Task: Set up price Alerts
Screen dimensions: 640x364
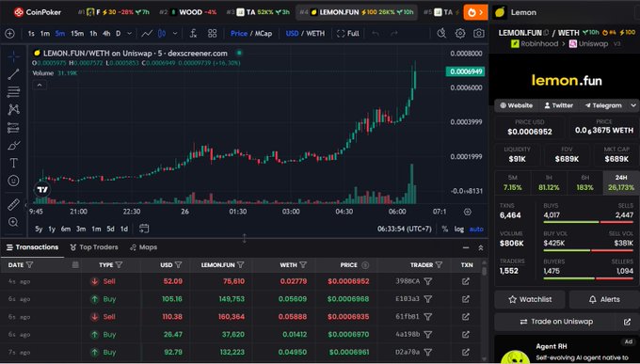Action: click(x=604, y=299)
